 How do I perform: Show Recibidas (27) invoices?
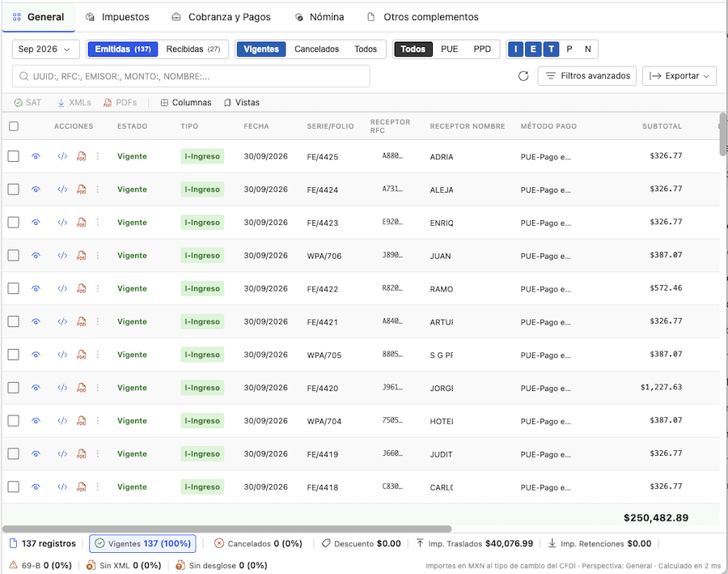(193, 49)
